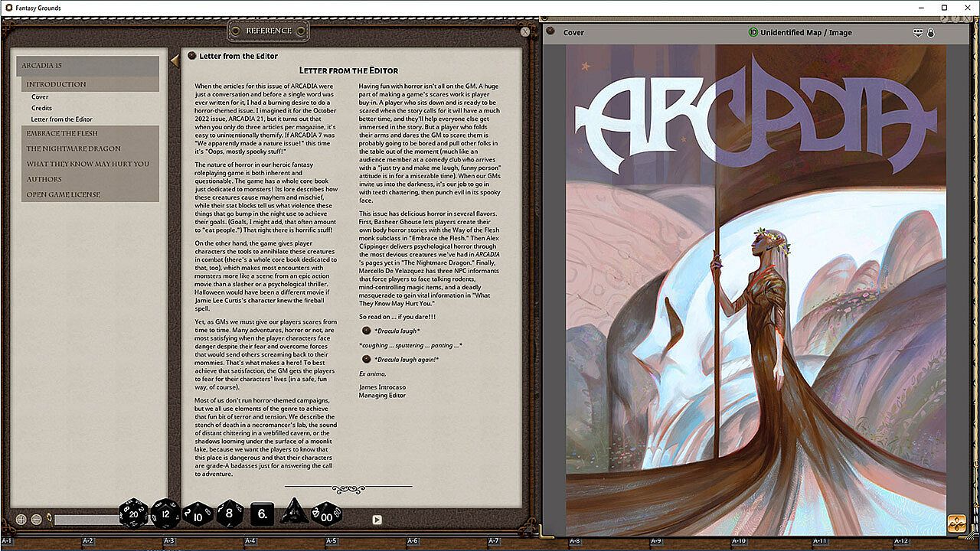The width and height of the screenshot is (980, 551).
Task: Click the Reference window title banner
Action: click(269, 31)
